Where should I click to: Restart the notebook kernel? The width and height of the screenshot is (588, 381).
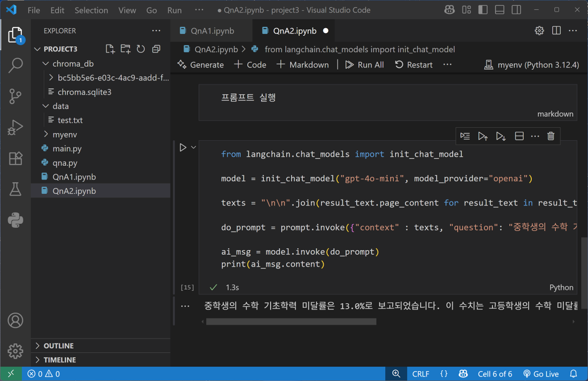click(414, 65)
